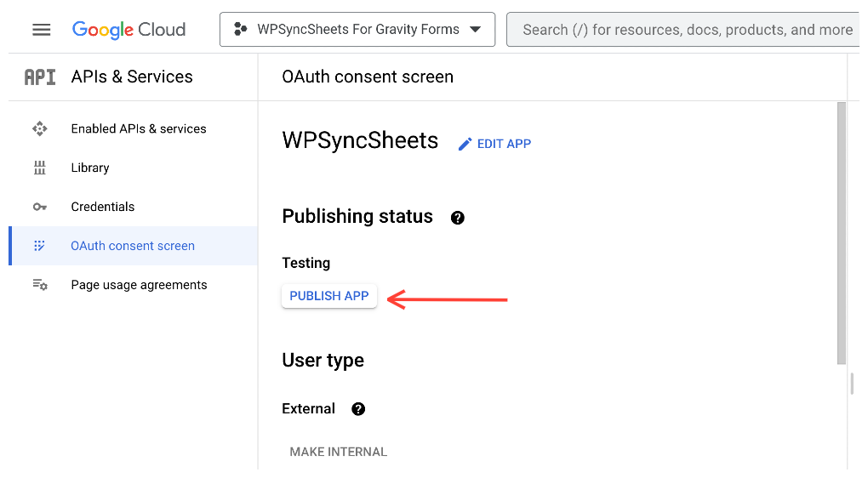
Task: Click the MAKE INTERNAL button
Action: pyautogui.click(x=338, y=452)
